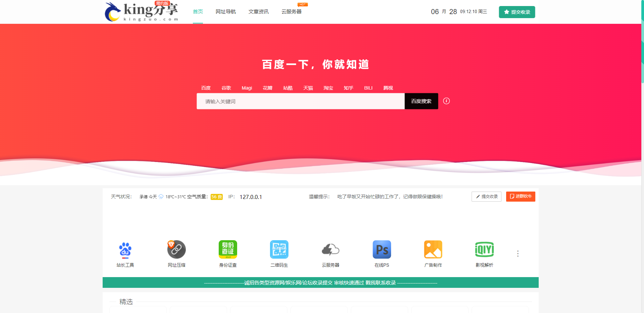Select 百度 search engine tab
The image size is (644, 313).
[206, 88]
